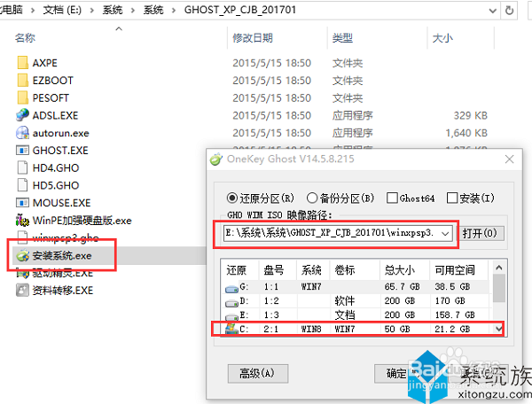532x404 pixels.
Task: Click the D: drive icon in partition list
Action: (231, 303)
